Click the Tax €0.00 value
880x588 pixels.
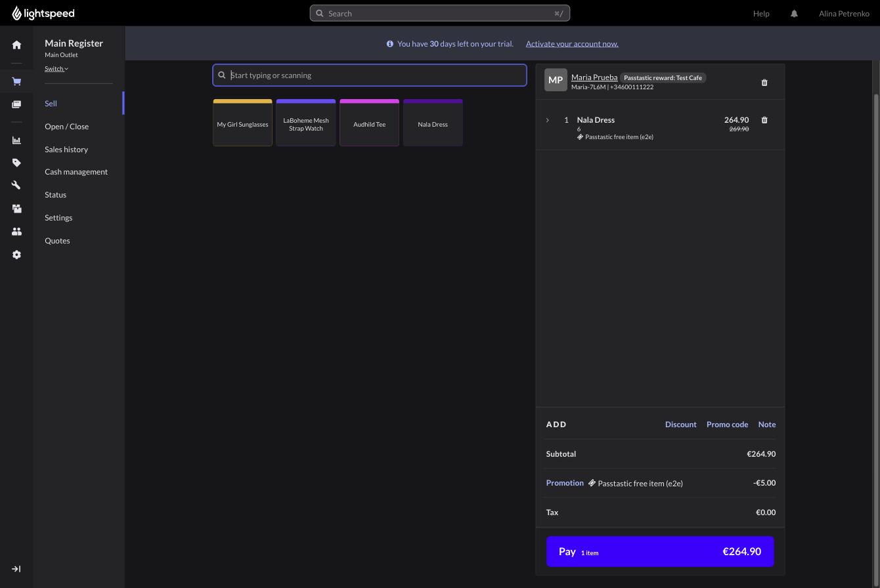point(766,513)
